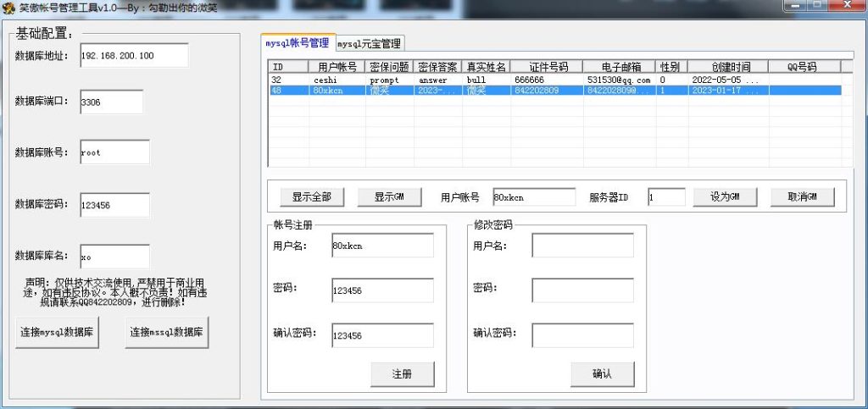Screen dimensions: 868x409
Task: Switch to the mysql元宝管理 tab
Action: [x=370, y=43]
